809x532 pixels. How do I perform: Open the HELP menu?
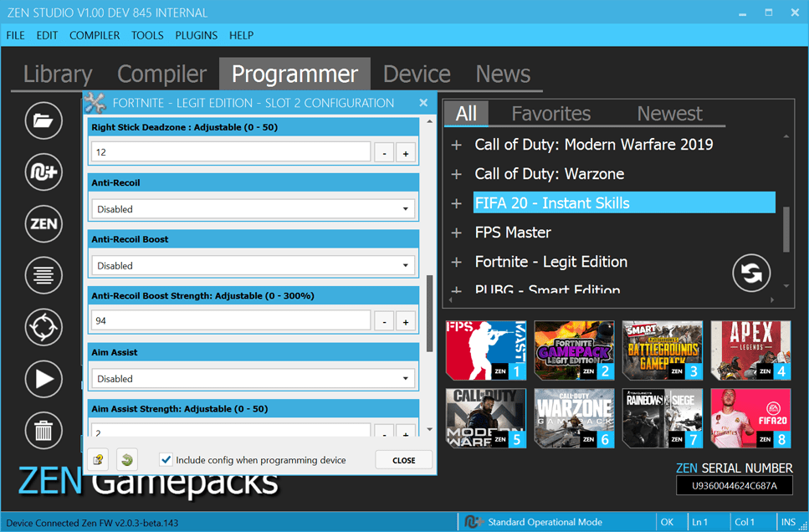point(242,36)
